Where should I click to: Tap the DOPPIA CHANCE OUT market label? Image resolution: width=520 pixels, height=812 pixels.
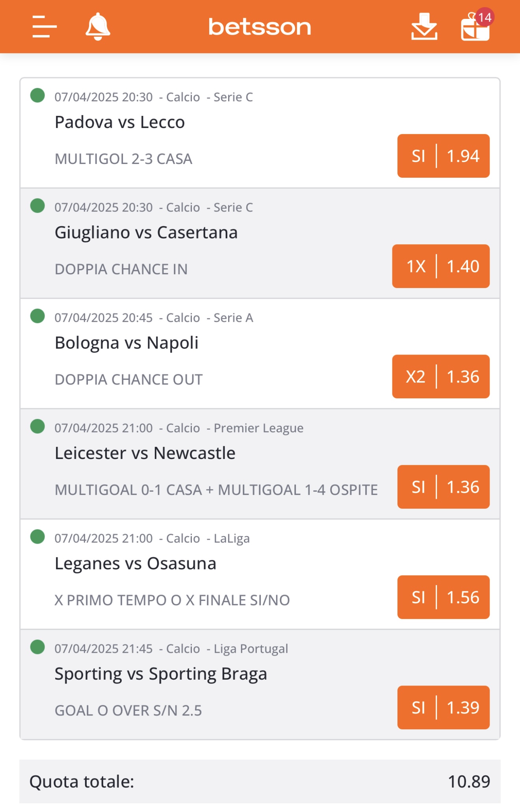129,379
